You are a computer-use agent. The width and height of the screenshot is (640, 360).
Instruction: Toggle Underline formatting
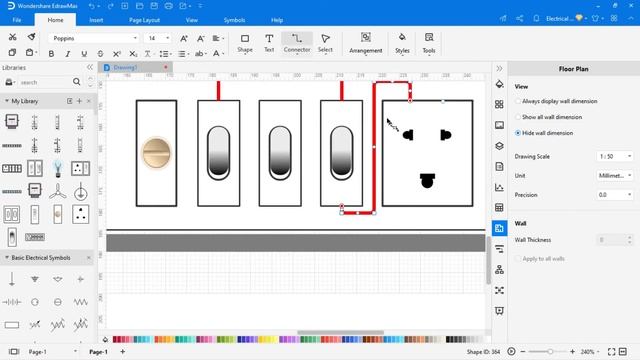click(84, 53)
